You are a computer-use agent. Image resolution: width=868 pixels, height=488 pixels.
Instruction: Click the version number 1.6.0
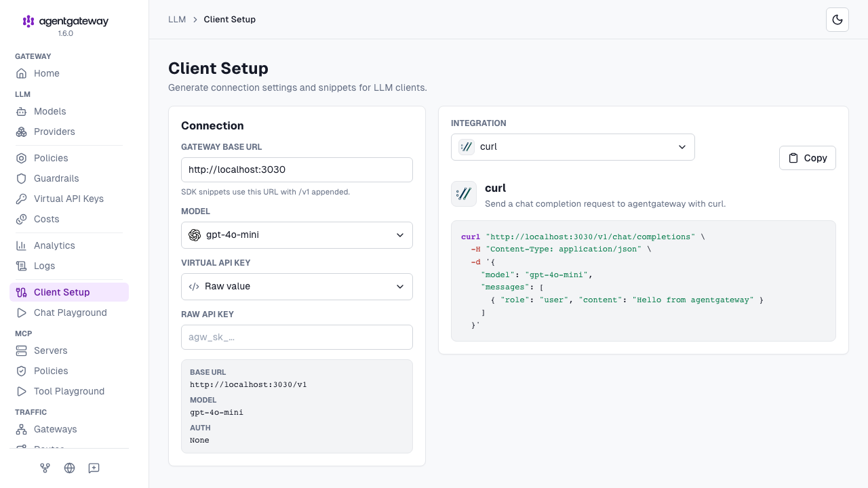pos(66,33)
